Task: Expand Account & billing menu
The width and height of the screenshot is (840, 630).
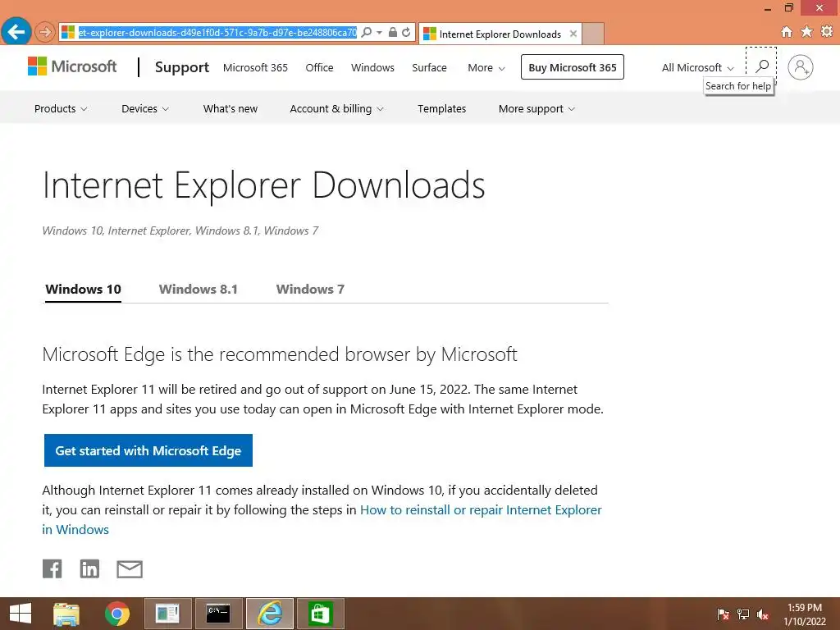Action: pyautogui.click(x=336, y=109)
